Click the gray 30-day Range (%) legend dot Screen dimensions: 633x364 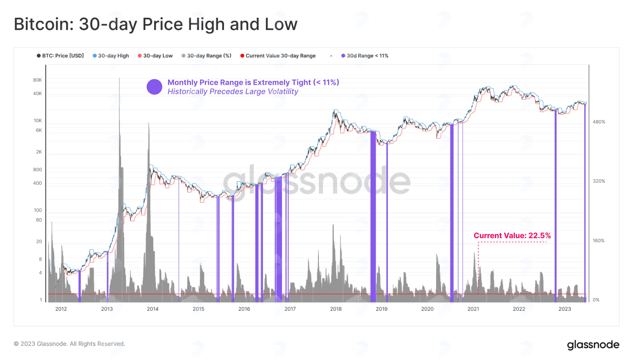pyautogui.click(x=184, y=56)
